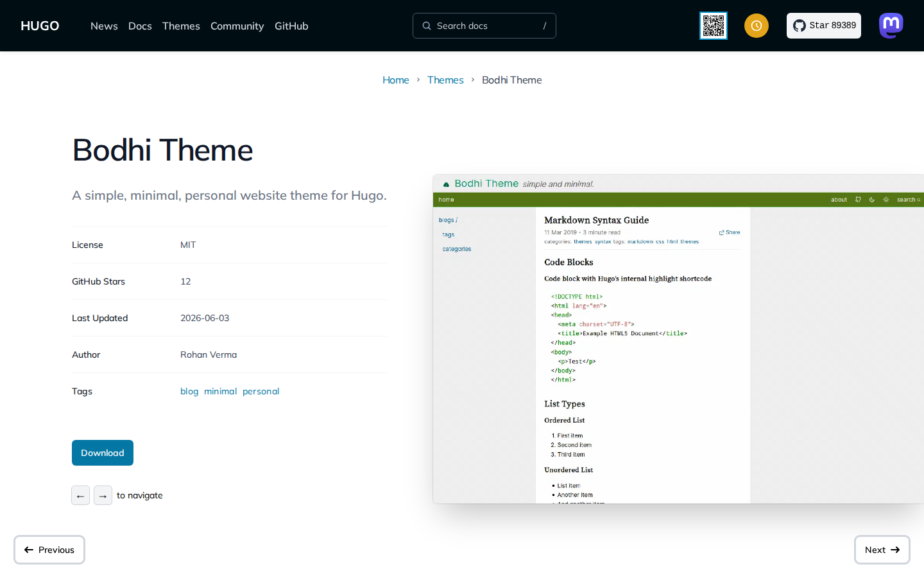Go to HUGO home logo
Viewport: 924px width, 578px height.
(40, 26)
